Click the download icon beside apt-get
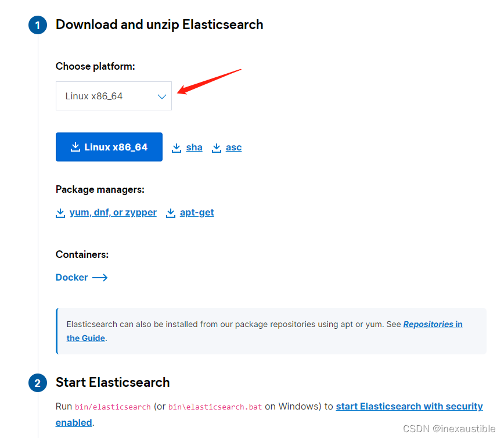Viewport: 504px width, 438px height. [x=171, y=213]
